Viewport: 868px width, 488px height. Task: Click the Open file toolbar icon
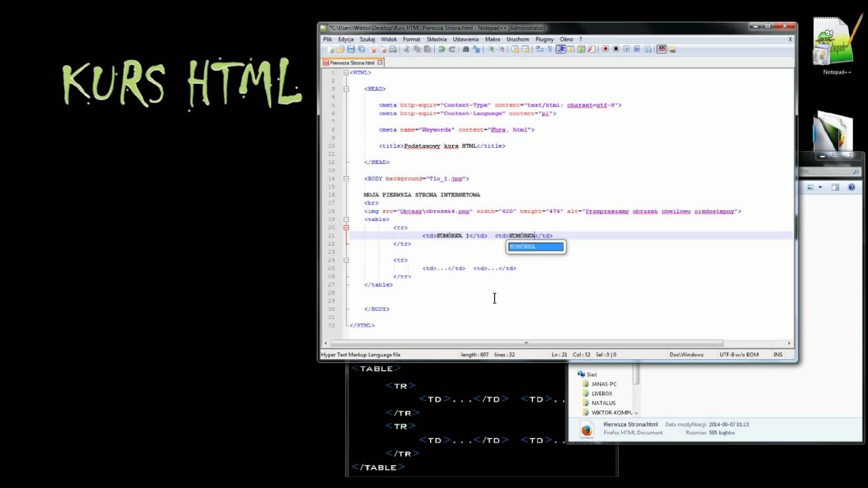coord(340,49)
